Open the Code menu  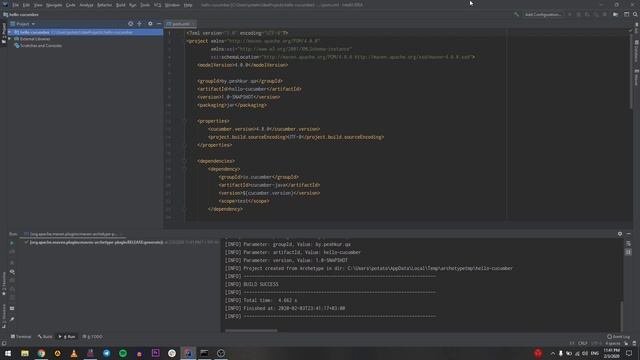(x=71, y=5)
